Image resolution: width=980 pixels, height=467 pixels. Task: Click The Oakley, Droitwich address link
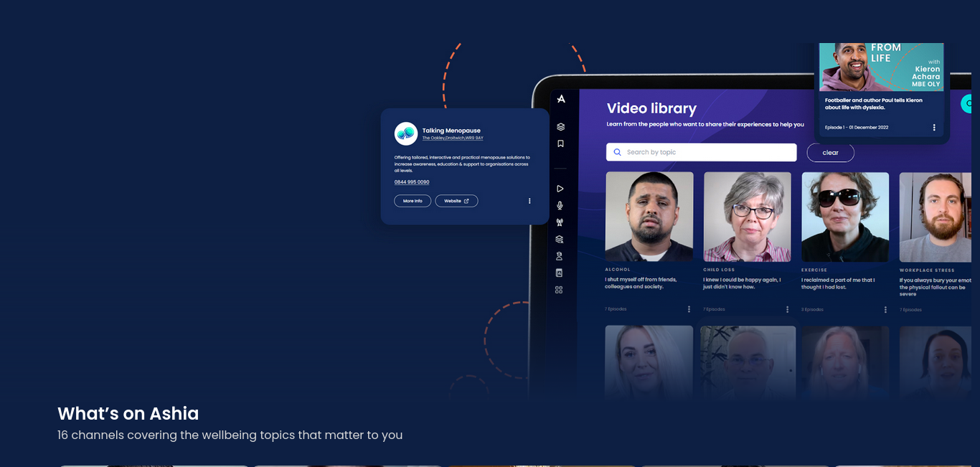[453, 138]
